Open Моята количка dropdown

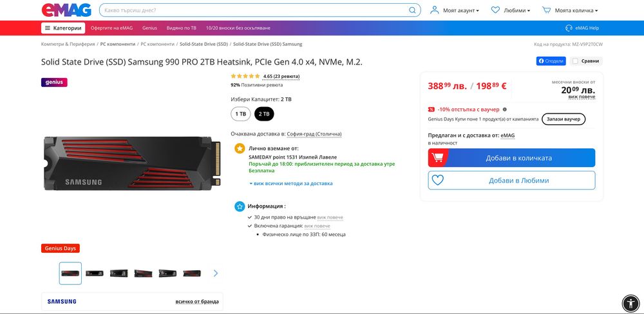pyautogui.click(x=570, y=10)
